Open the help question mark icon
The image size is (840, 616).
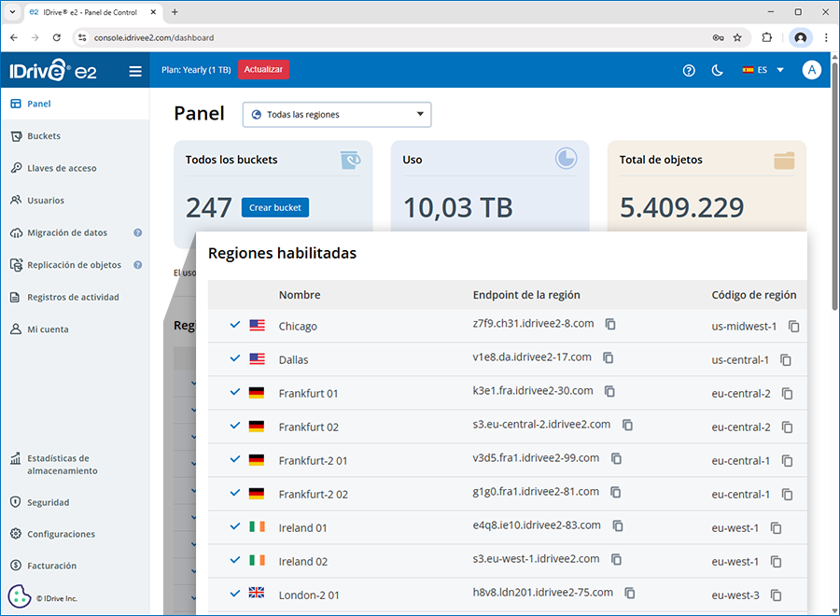[689, 70]
